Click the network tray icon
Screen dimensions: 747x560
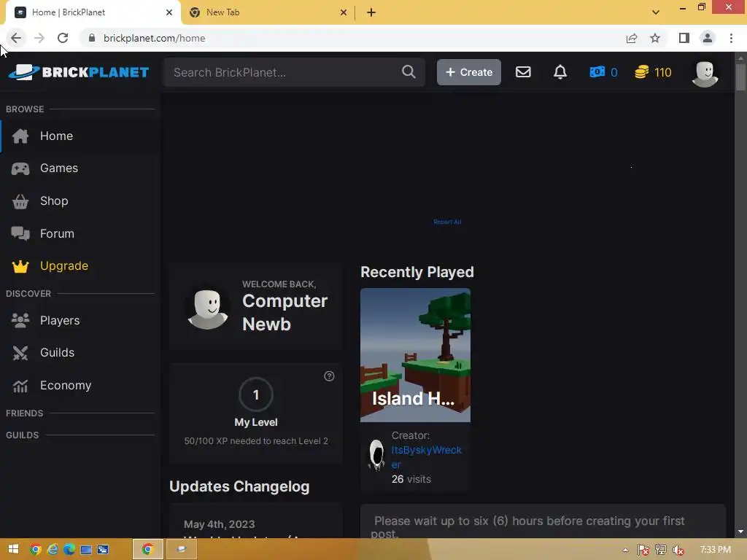pyautogui.click(x=661, y=550)
